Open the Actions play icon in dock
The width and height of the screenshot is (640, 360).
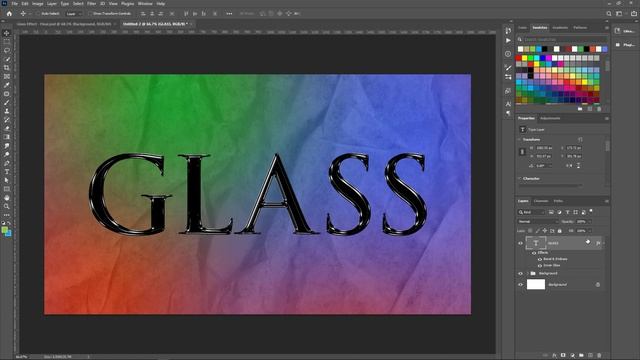pyautogui.click(x=508, y=40)
